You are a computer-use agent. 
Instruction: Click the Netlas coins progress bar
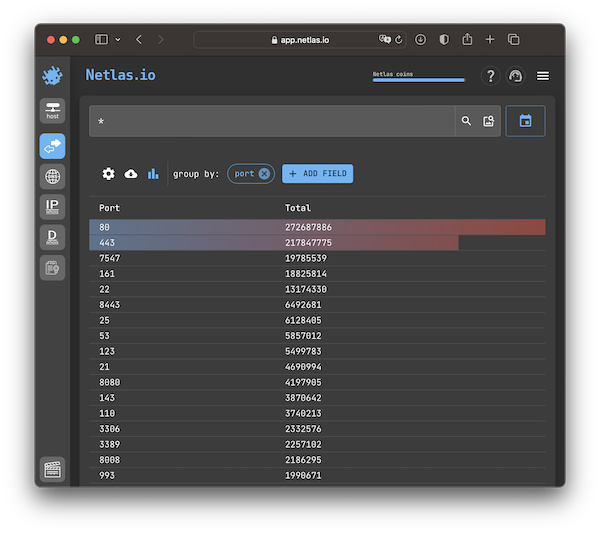418,79
